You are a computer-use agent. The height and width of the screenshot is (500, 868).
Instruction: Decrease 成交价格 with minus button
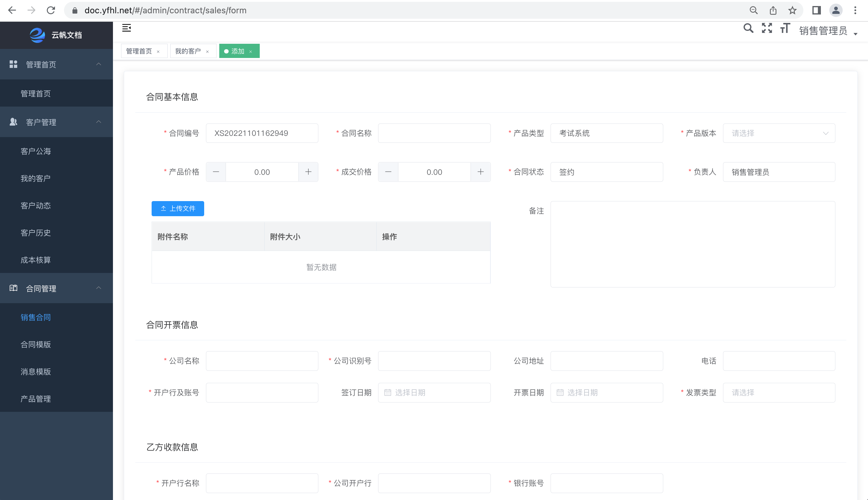click(x=388, y=172)
